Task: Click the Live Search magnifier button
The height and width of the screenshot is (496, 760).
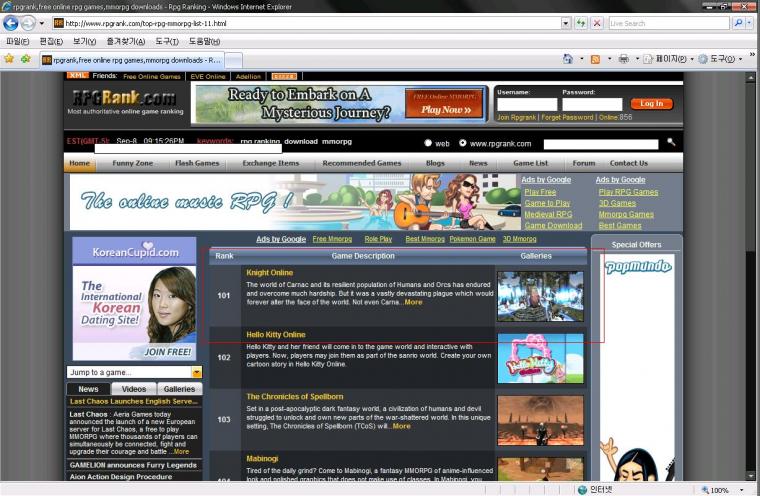Action: click(x=738, y=23)
